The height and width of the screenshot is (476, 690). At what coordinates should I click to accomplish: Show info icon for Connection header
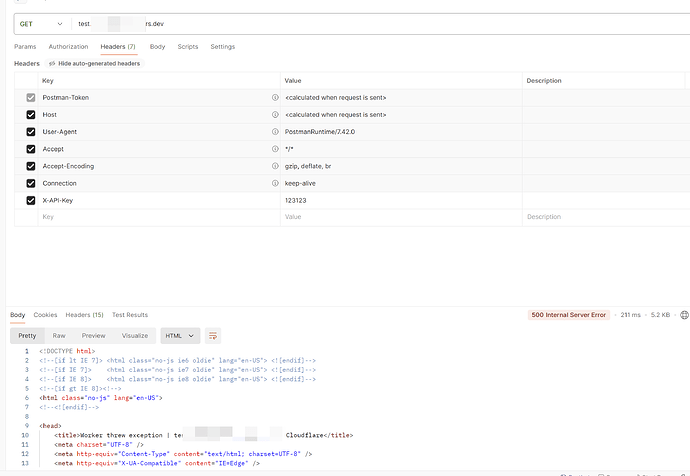click(x=275, y=183)
